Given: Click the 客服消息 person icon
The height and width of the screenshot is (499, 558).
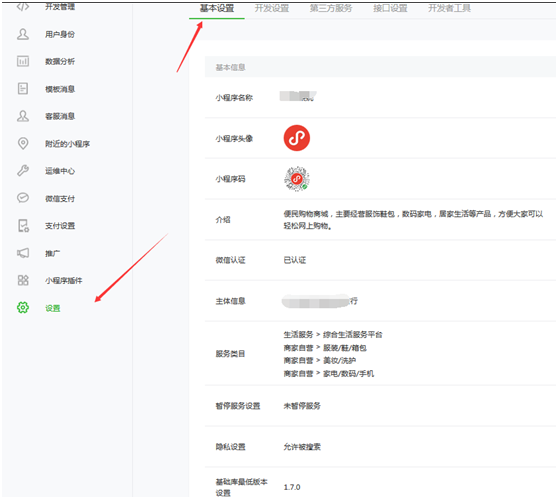Looking at the screenshot, I should [x=23, y=116].
